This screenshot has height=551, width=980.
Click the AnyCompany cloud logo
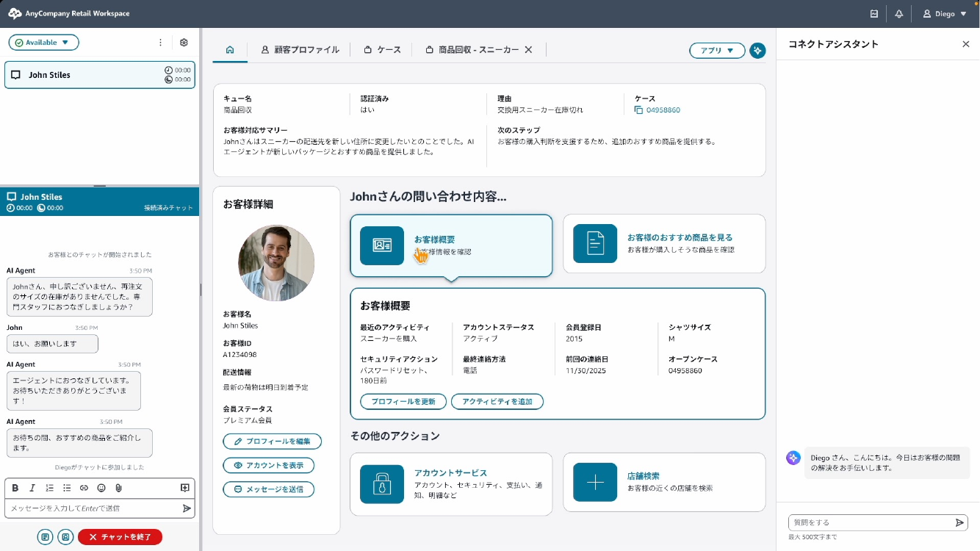(x=15, y=14)
